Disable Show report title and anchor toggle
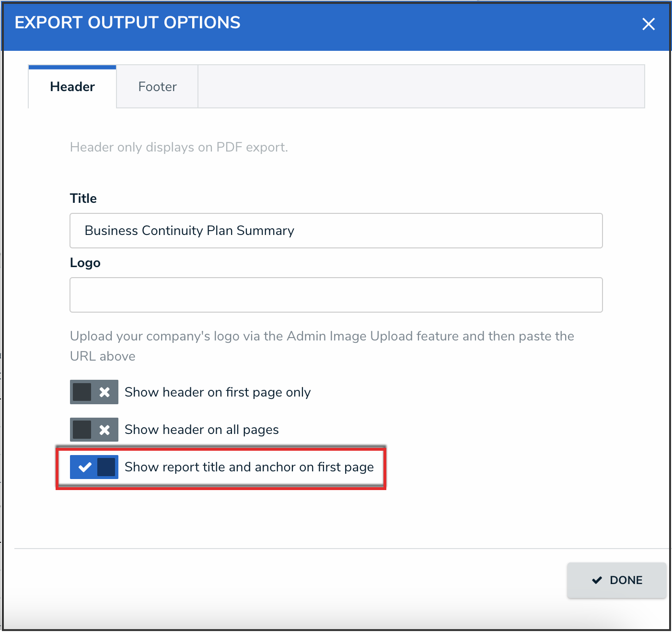This screenshot has height=632, width=672. click(94, 467)
